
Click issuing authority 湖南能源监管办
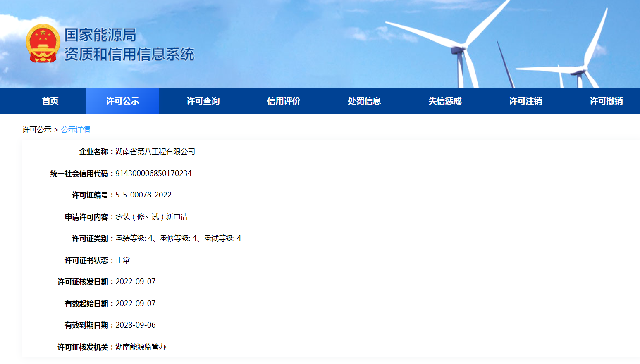141,347
